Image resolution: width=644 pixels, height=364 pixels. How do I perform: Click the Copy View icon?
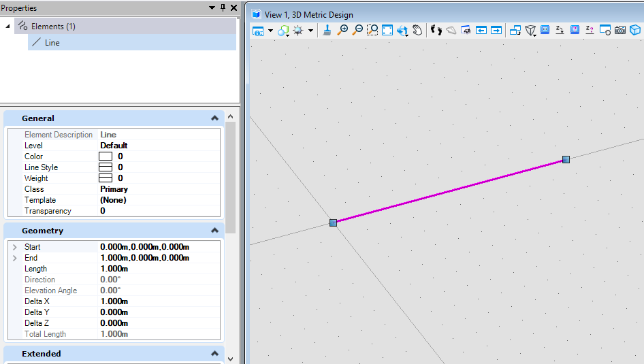pos(515,30)
